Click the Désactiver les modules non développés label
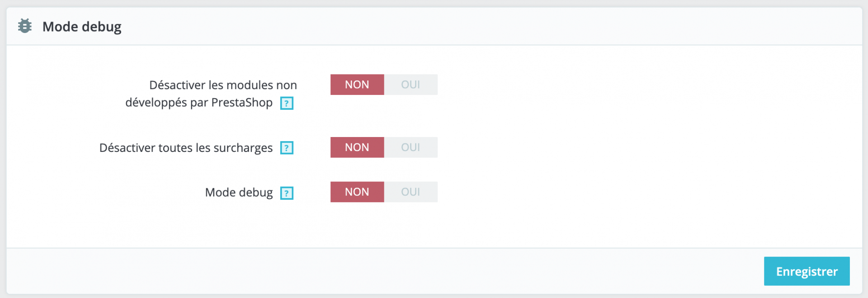Viewport: 868px width, 298px height. pos(211,94)
